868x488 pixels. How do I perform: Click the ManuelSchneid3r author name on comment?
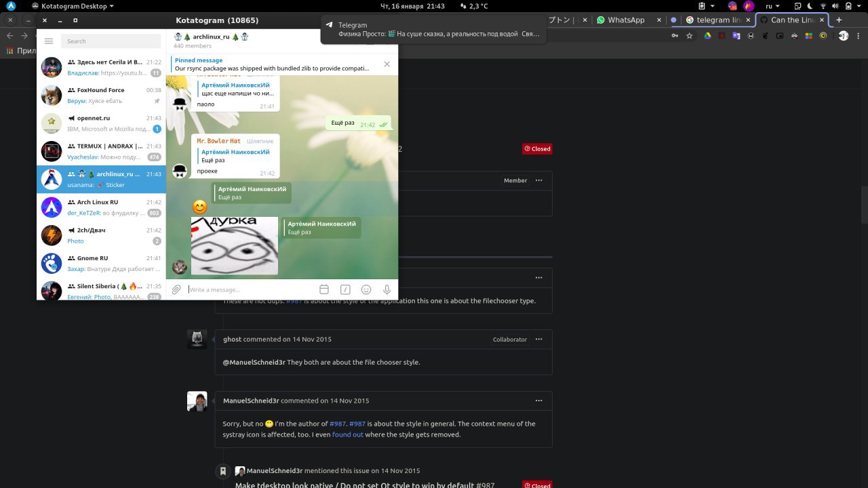tap(251, 401)
